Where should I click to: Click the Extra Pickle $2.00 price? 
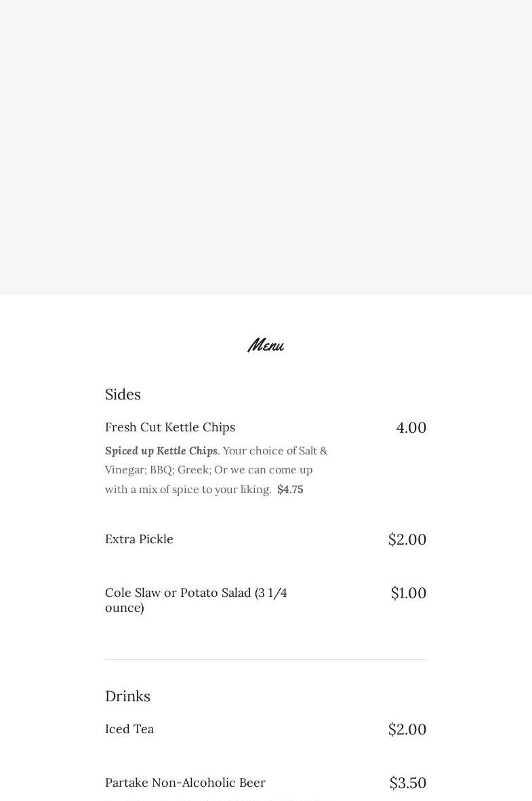click(x=407, y=540)
